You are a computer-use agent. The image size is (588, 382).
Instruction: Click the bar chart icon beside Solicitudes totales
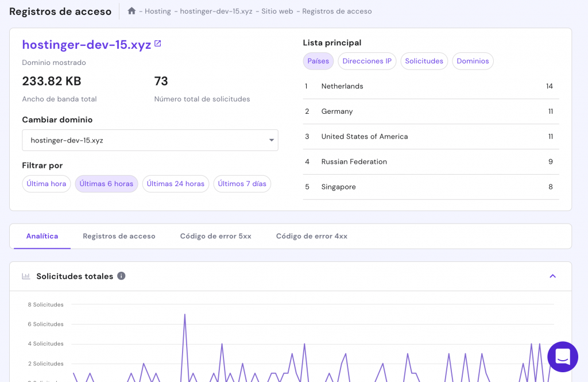coord(26,276)
